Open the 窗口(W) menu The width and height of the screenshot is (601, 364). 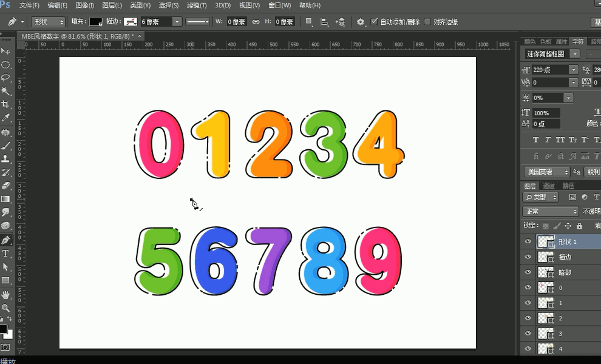[280, 5]
